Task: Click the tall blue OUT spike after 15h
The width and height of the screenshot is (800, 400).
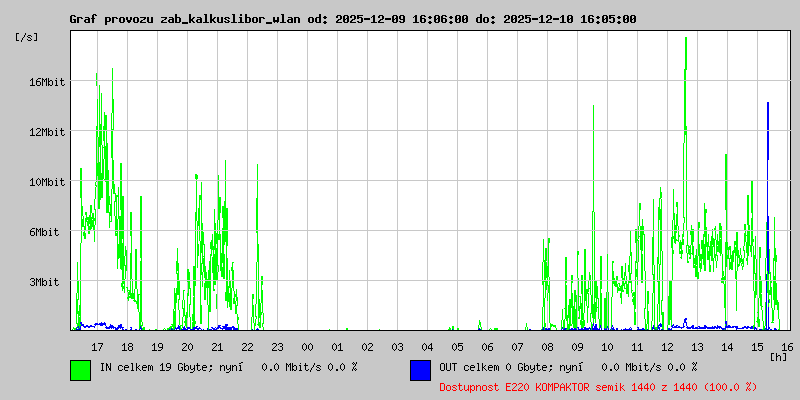Action: pos(768,214)
